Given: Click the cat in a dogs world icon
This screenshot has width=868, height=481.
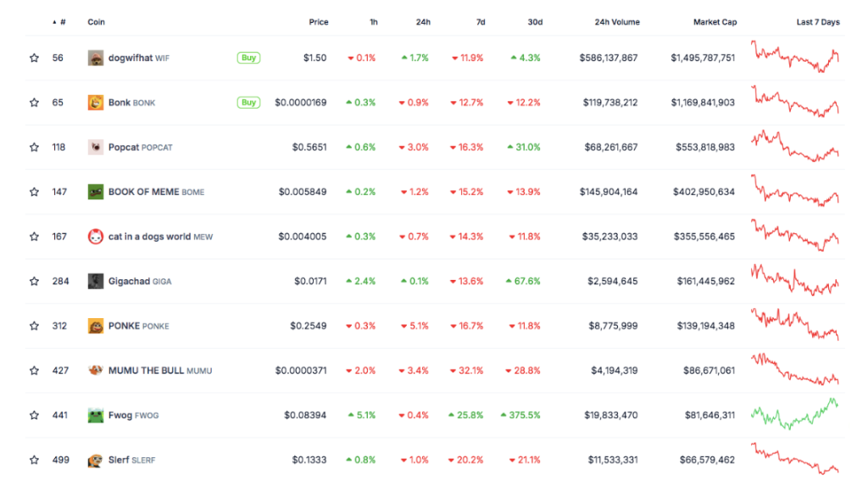Looking at the screenshot, I should (96, 237).
